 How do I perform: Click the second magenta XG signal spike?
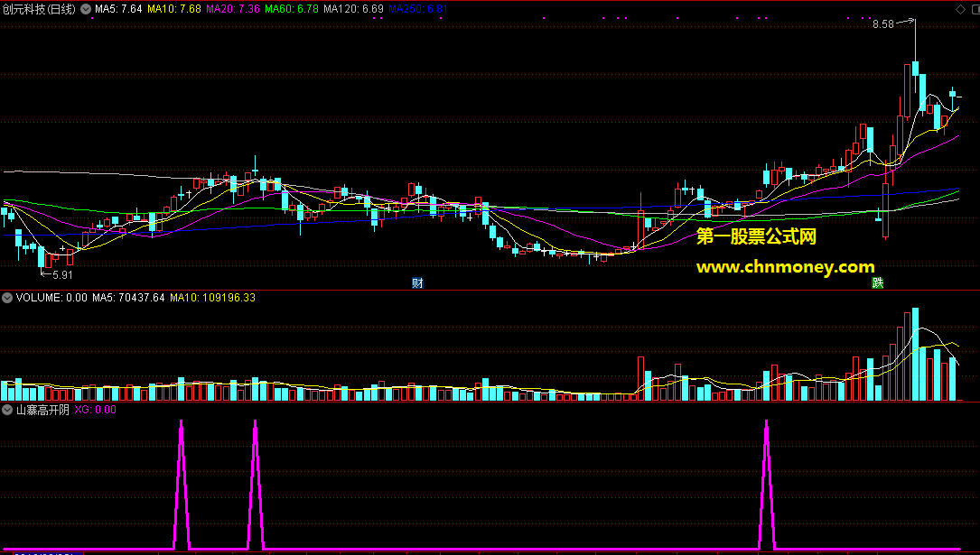[255, 486]
